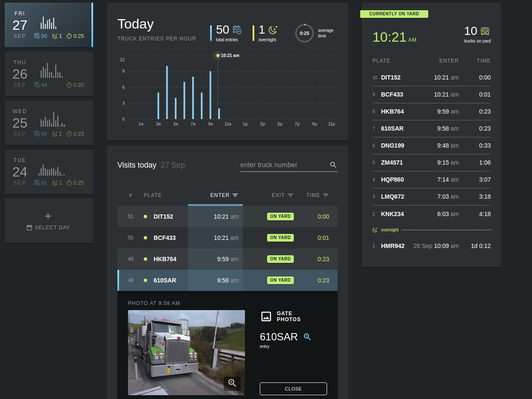This screenshot has height=399, width=532.
Task: Click the zoom icon on the truck photo
Action: point(232,383)
